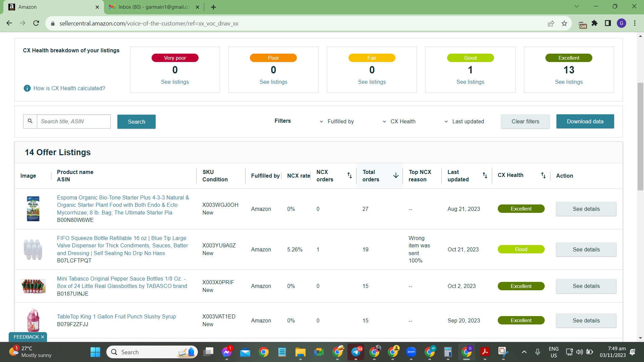Viewport: 644px width, 362px height.
Task: See details for the FIFO Squeeze Bottle listing
Action: tap(586, 249)
